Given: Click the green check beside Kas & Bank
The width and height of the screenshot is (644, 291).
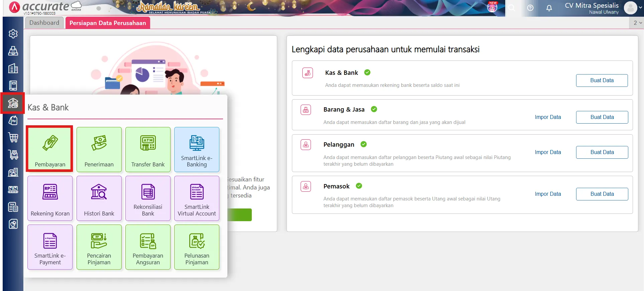Looking at the screenshot, I should click(367, 72).
